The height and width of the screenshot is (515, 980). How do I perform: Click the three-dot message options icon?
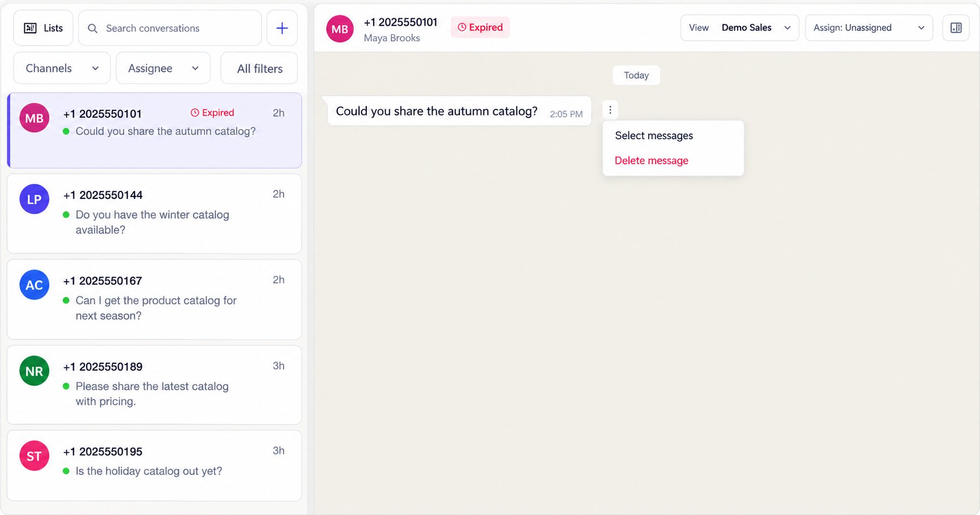(610, 110)
